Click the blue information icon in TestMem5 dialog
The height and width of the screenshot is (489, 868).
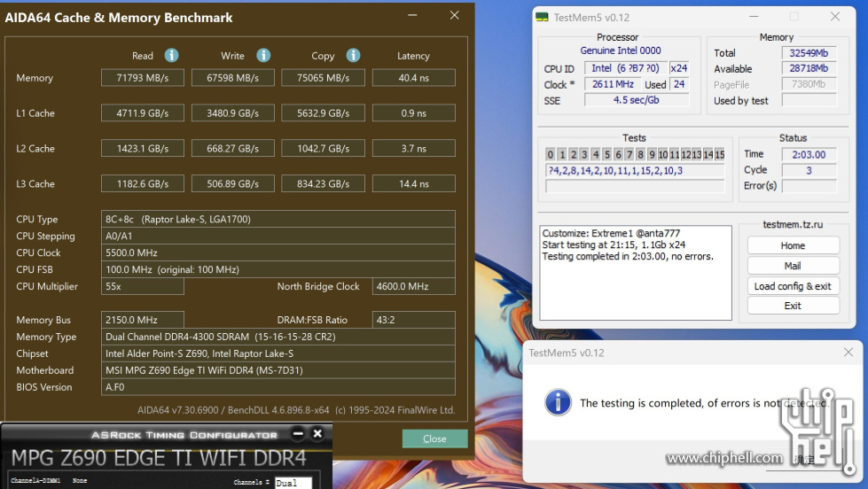tap(558, 402)
